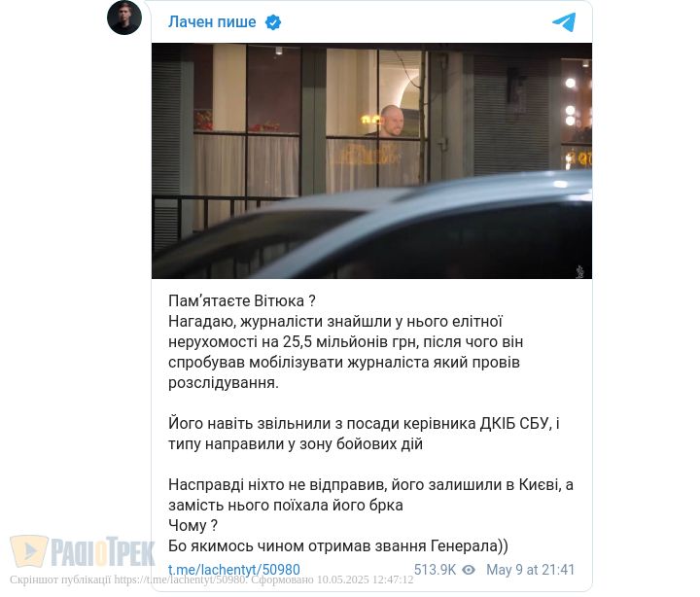This screenshot has height=597, width=700.
Task: Open the channel author avatar
Action: 124,18
